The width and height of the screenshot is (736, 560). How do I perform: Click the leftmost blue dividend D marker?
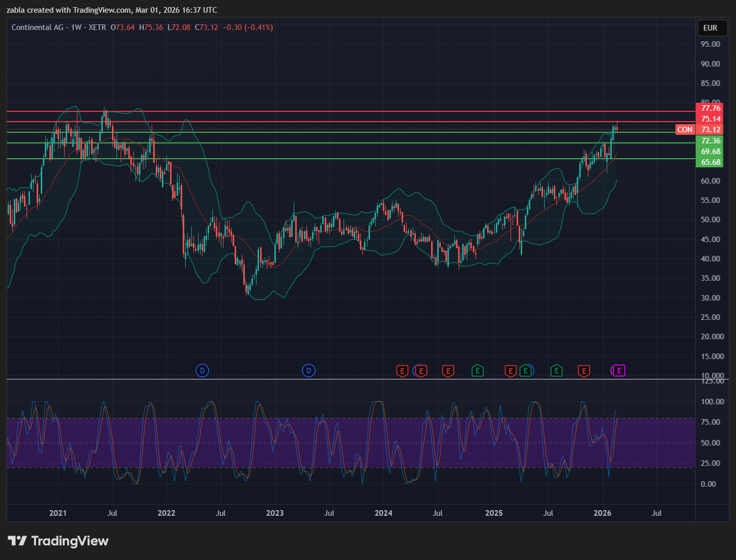(202, 371)
